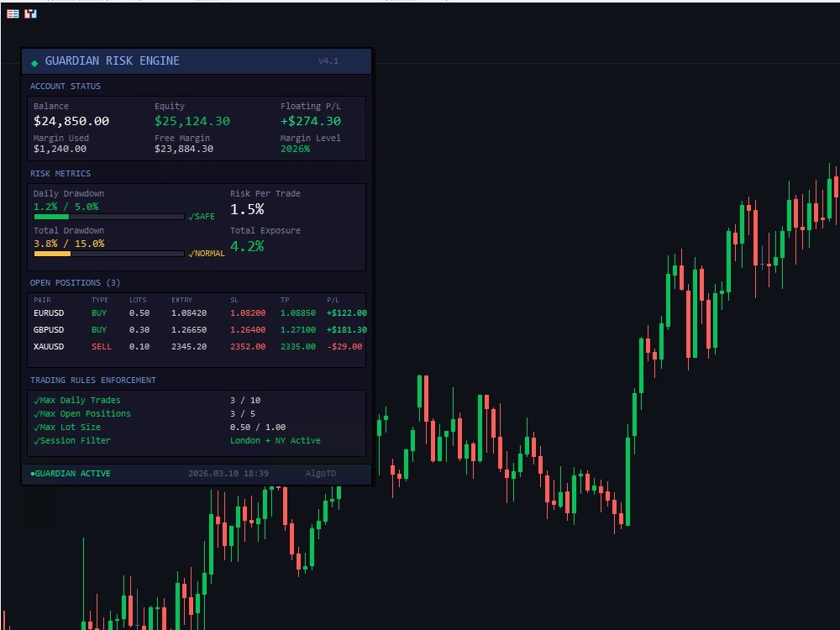Click the Guardian Active status indicator
The image size is (840, 630).
click(x=71, y=474)
